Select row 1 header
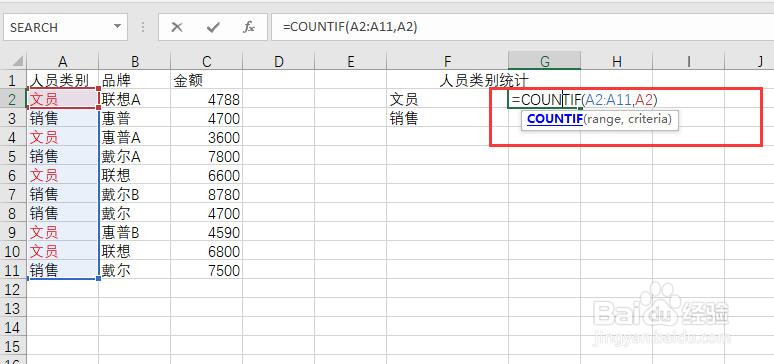The width and height of the screenshot is (774, 364). tap(13, 80)
